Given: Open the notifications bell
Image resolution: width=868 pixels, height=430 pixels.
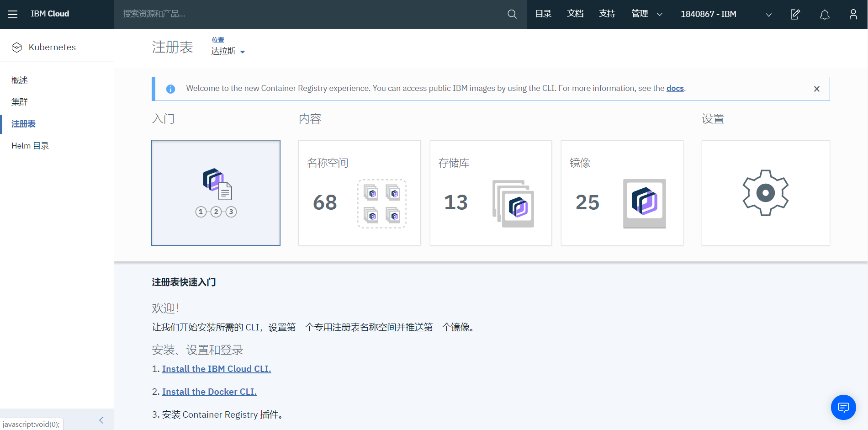Looking at the screenshot, I should click(825, 15).
